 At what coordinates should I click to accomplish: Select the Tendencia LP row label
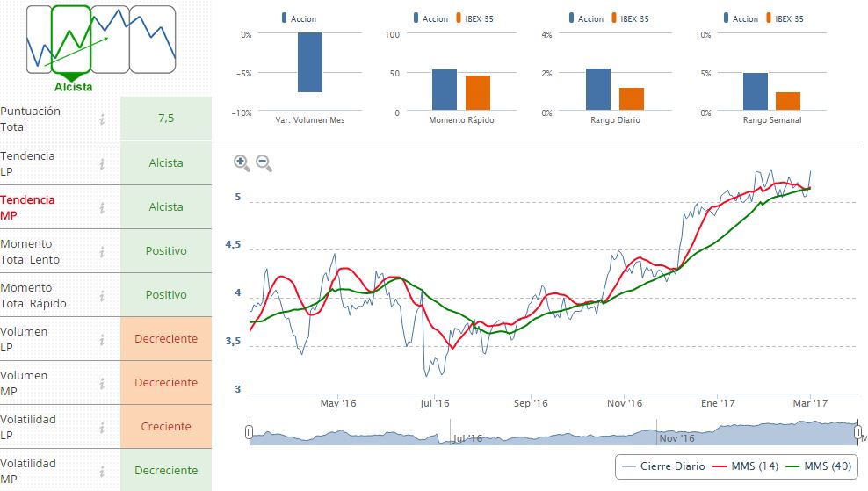(x=28, y=163)
